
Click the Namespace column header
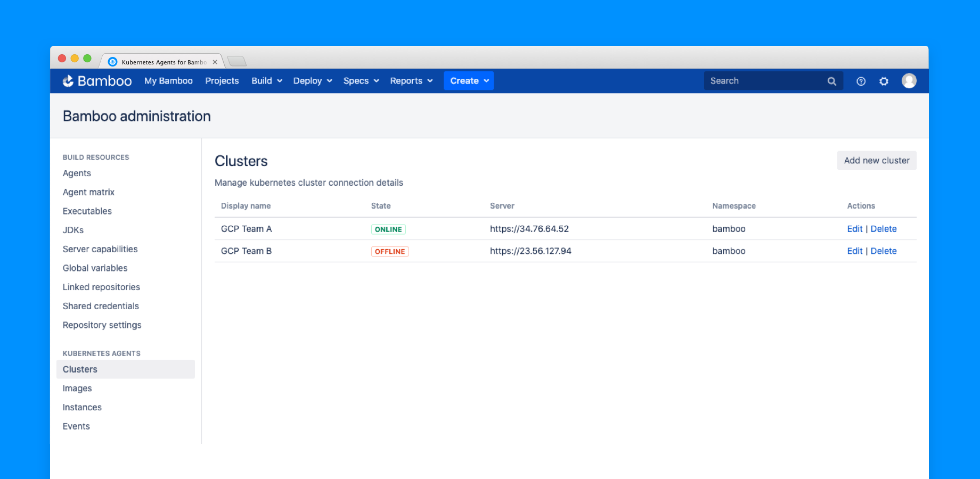click(734, 206)
